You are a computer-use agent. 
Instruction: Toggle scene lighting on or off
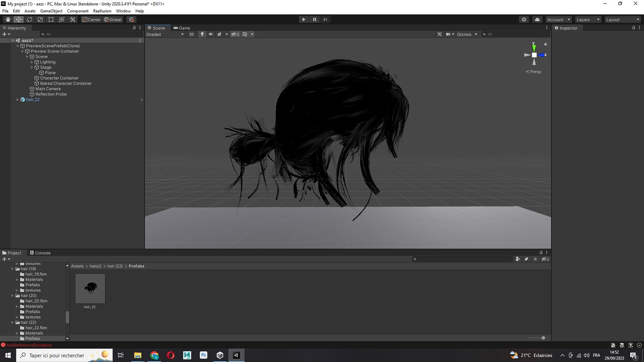pos(202,34)
